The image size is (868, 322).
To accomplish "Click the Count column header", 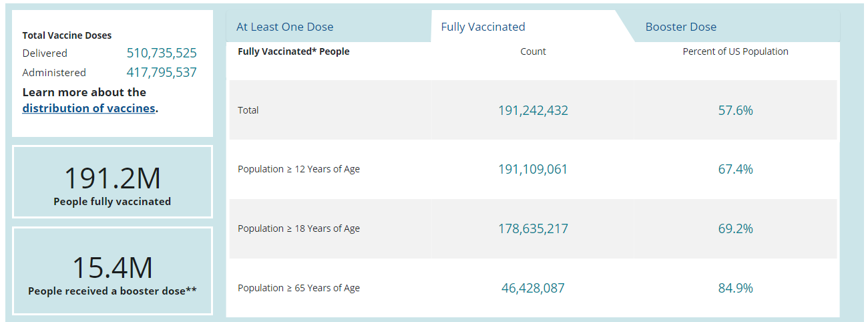I will pyautogui.click(x=533, y=51).
